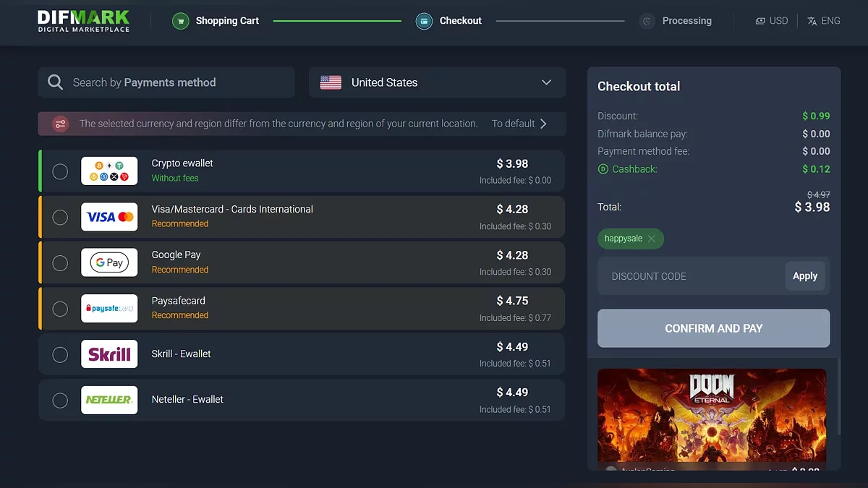Click the Checkout step card icon
This screenshot has width=868, height=488.
424,21
